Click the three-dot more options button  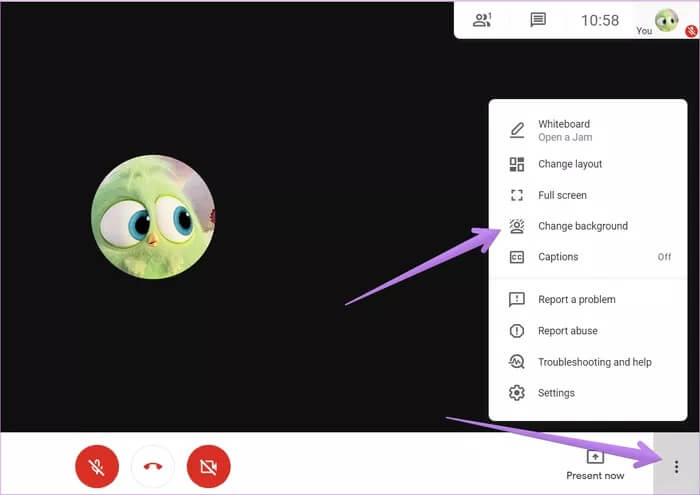pos(676,466)
